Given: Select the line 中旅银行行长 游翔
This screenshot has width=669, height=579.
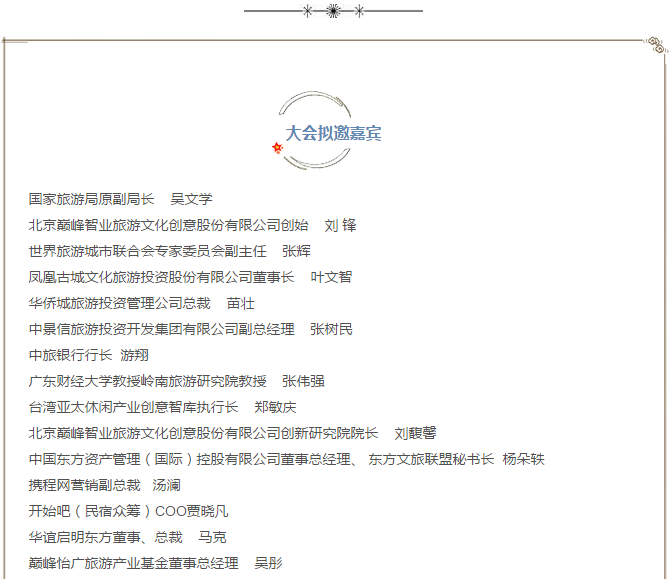Looking at the screenshot, I should click(x=89, y=355).
